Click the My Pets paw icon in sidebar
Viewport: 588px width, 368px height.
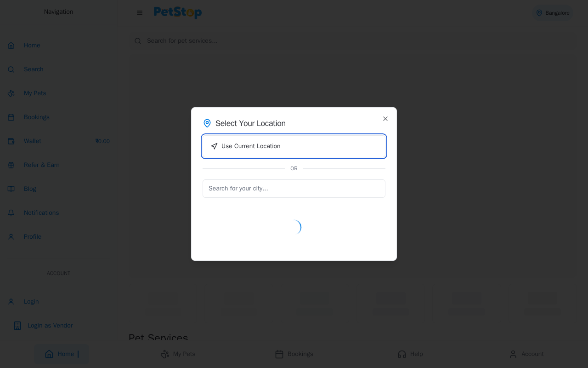[11, 93]
